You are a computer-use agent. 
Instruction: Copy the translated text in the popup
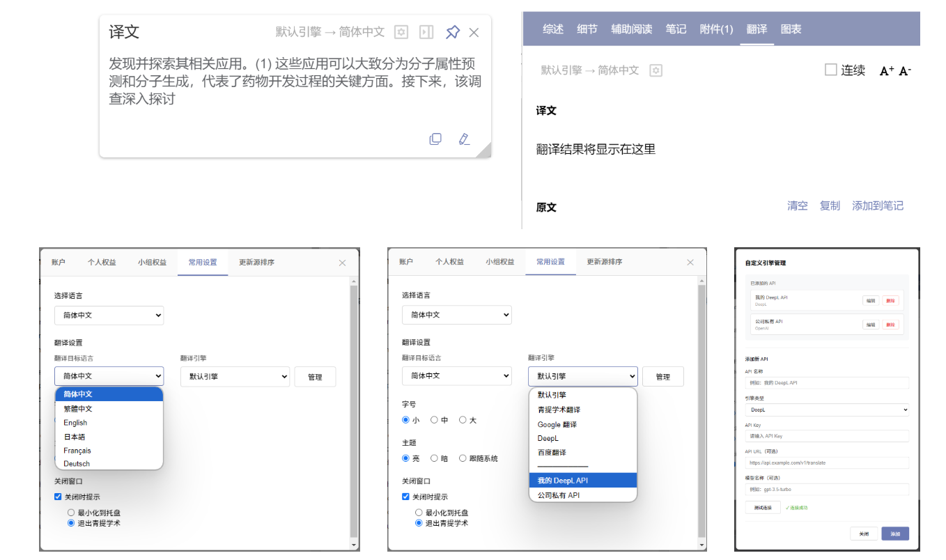[435, 139]
